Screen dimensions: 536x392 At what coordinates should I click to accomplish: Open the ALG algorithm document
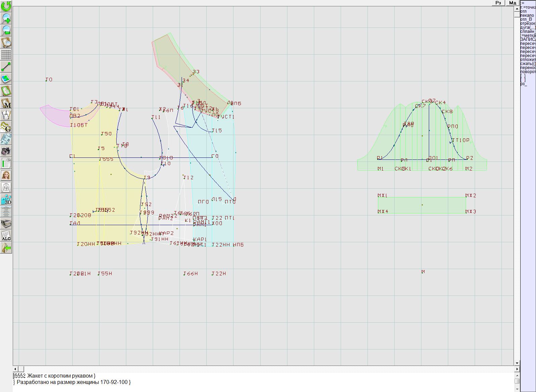coord(6,236)
